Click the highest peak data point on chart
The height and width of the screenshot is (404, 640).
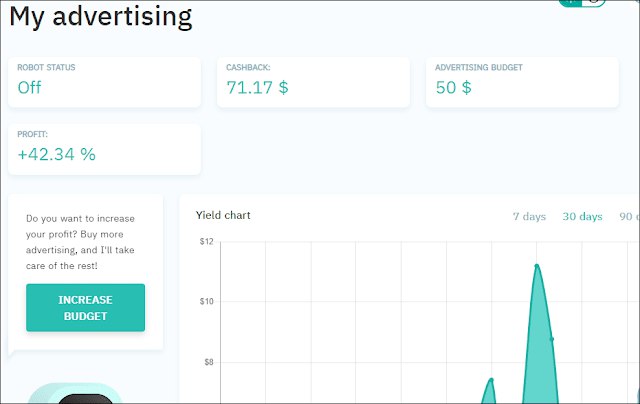(537, 266)
